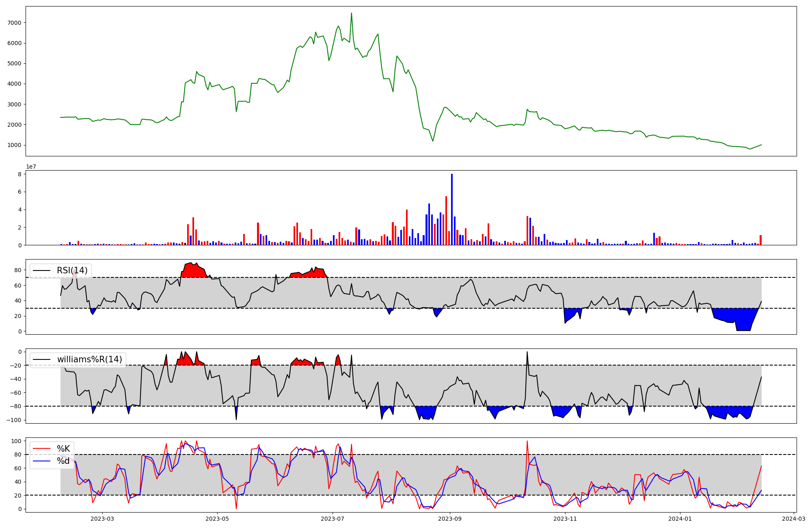812x528 pixels.
Task: Click the highest peak of green price line
Action: 352,13
